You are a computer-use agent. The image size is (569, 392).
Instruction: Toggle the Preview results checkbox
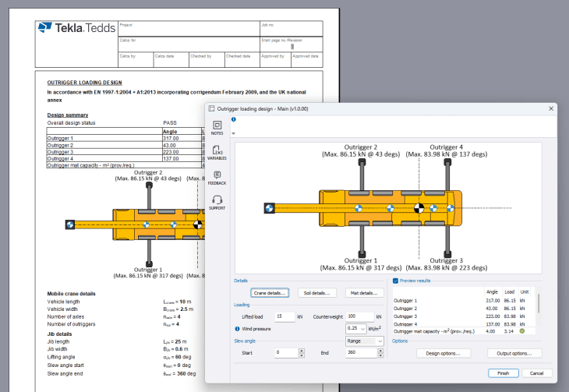395,281
